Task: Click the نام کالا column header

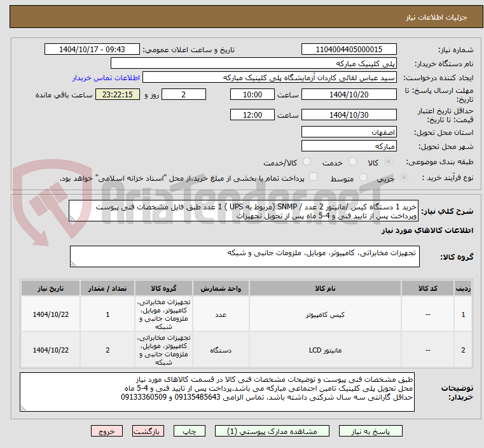Action: pyautogui.click(x=325, y=288)
